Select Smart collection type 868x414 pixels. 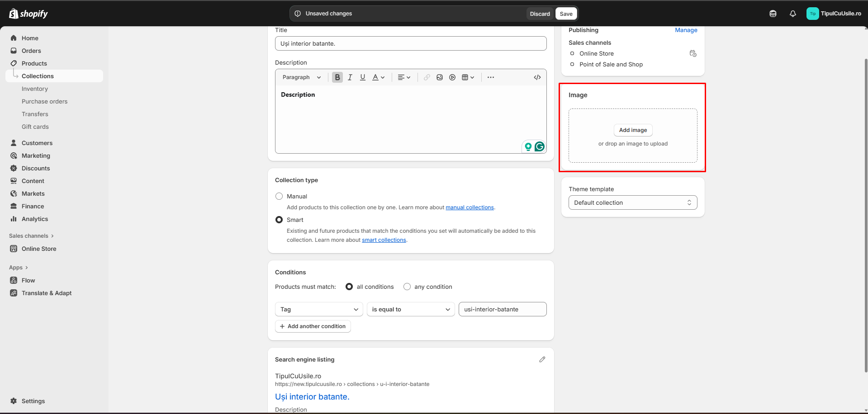tap(279, 220)
